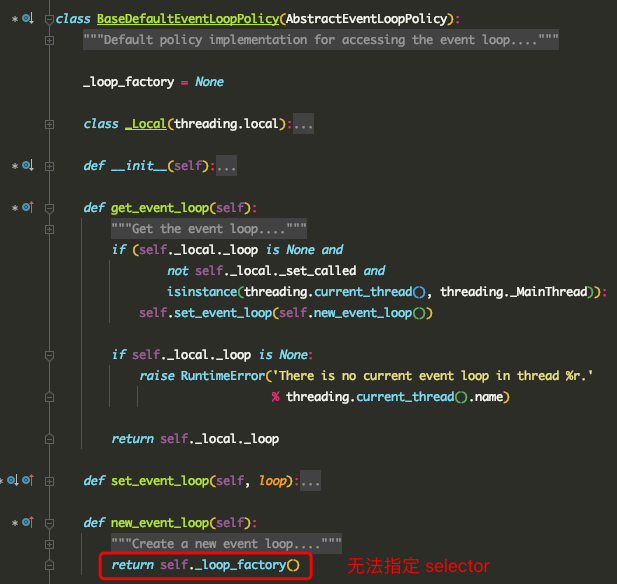Expand the folded _Local class body

[x=49, y=124]
